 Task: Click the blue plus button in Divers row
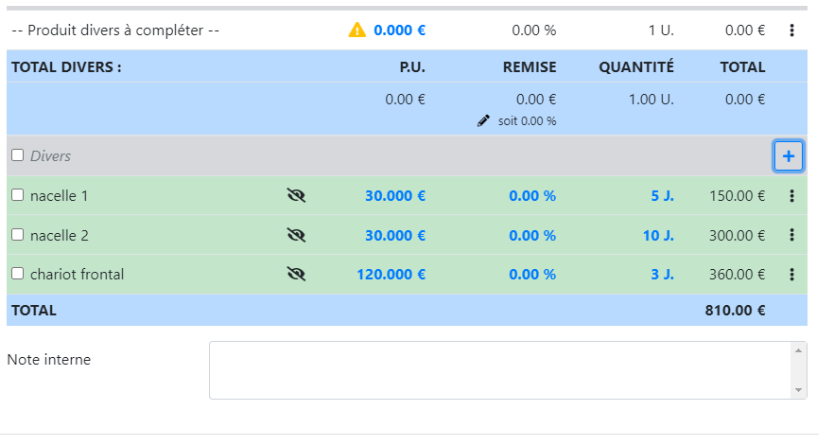788,156
